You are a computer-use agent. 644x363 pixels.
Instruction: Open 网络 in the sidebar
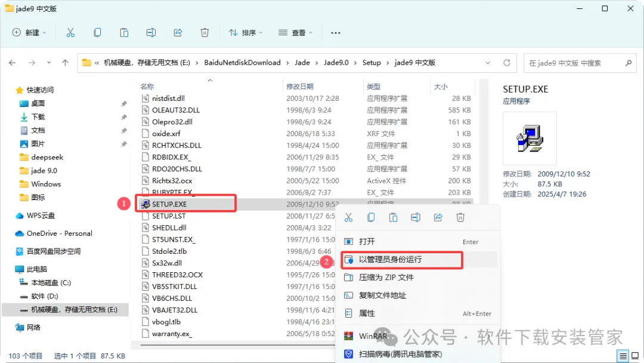(x=33, y=328)
